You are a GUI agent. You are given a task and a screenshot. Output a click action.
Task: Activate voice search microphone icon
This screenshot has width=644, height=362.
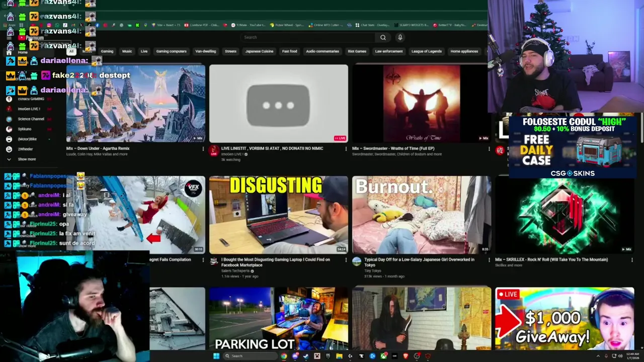[400, 37]
